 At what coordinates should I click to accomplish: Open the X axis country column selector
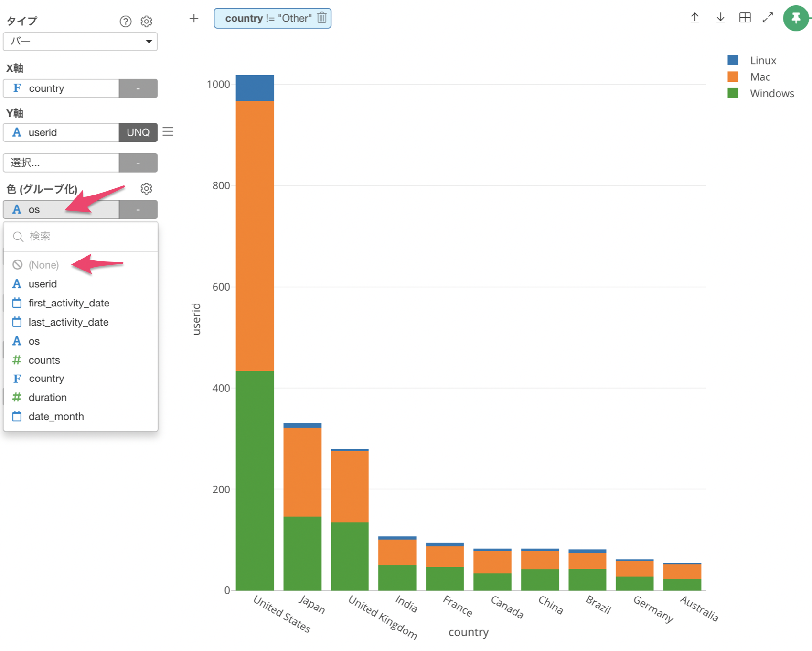click(x=61, y=88)
